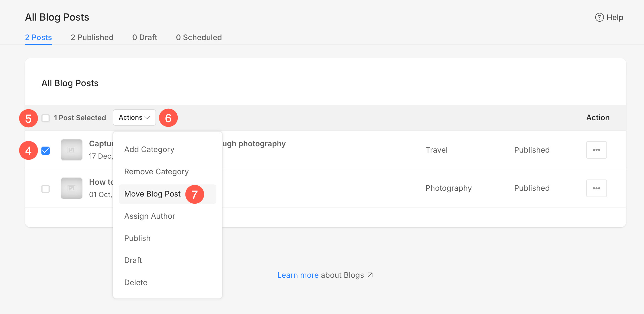Uncheck the selected first post checkbox
The width and height of the screenshot is (644, 314).
point(46,151)
